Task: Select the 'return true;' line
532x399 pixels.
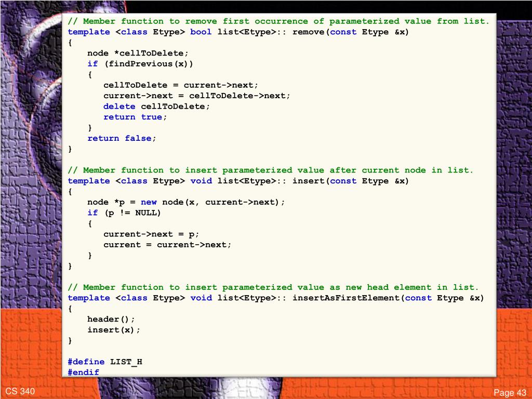Action: coord(135,117)
